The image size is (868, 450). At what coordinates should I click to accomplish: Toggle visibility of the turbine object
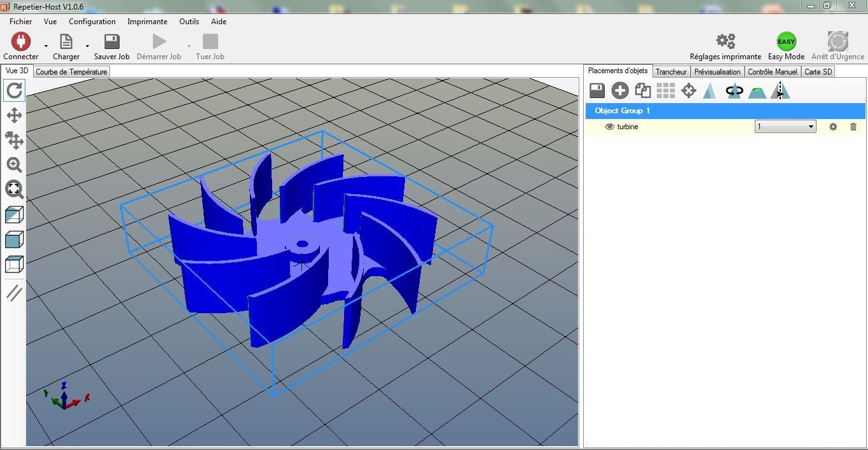coord(609,127)
